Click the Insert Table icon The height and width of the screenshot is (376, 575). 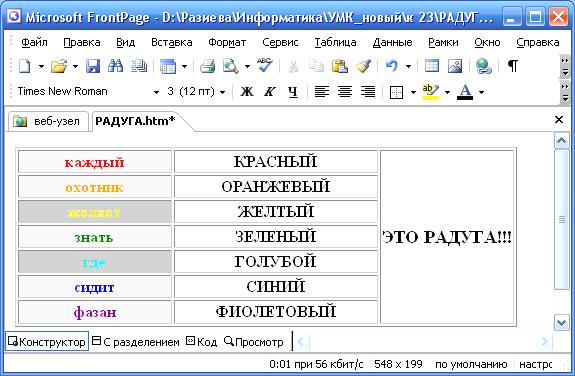click(x=432, y=66)
